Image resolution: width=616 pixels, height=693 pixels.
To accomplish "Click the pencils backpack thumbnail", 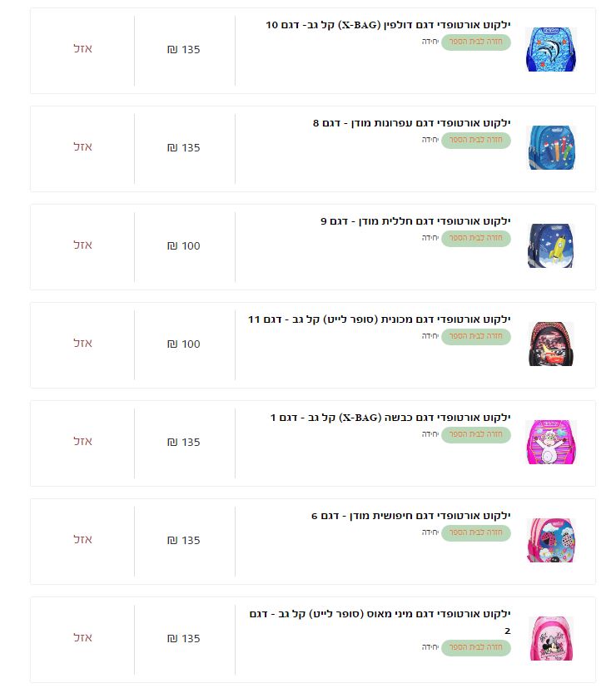I will tap(551, 148).
